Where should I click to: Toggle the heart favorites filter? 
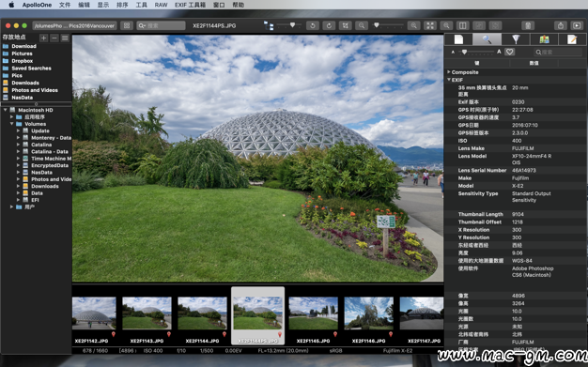[509, 52]
